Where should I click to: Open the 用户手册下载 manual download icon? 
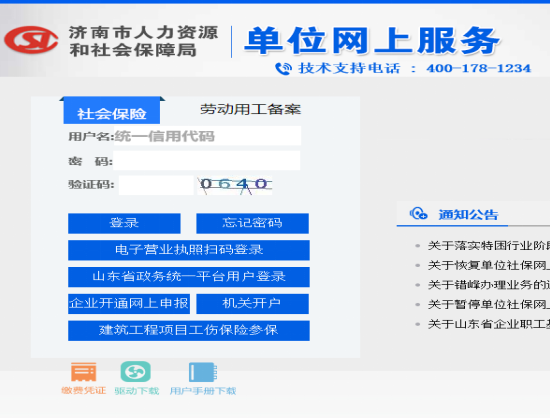[x=203, y=372]
